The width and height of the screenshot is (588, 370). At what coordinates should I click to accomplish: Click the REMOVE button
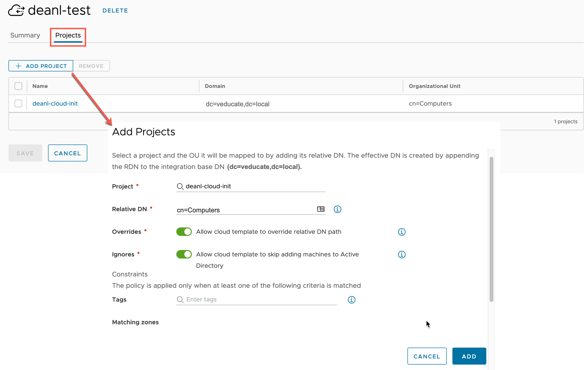tap(91, 66)
